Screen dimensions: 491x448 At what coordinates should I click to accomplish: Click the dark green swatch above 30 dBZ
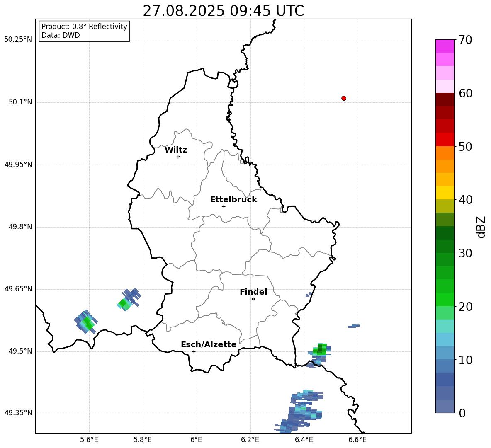coord(445,233)
